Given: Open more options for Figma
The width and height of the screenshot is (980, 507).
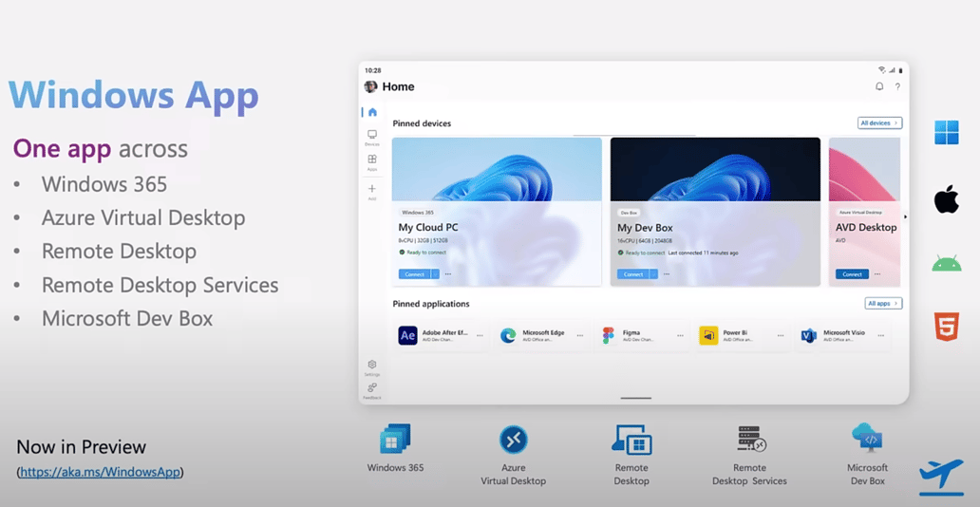Looking at the screenshot, I should pos(680,336).
